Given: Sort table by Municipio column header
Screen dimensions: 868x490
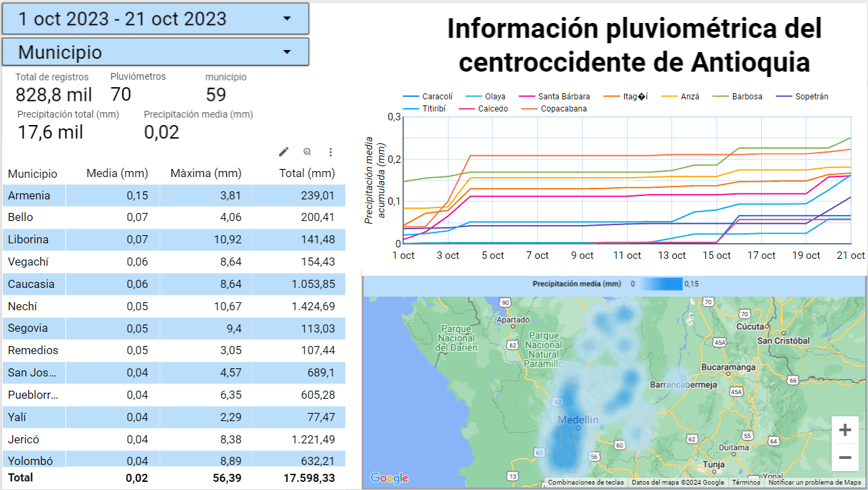Looking at the screenshot, I should [x=32, y=174].
